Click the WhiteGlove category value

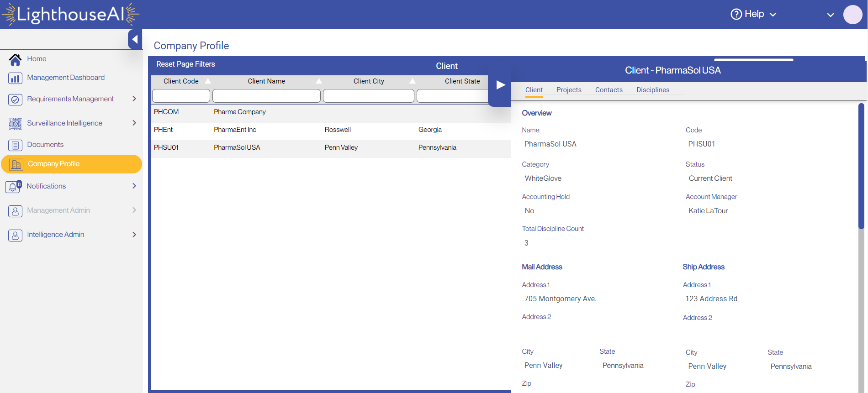point(543,178)
